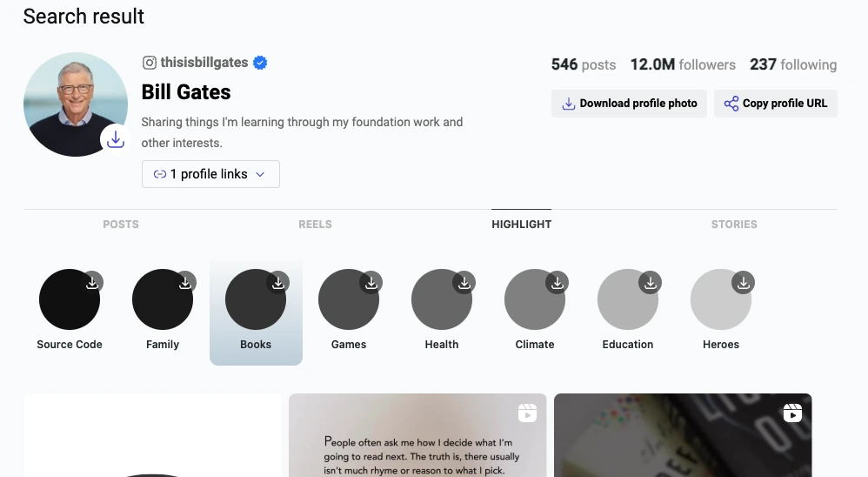868x477 pixels.
Task: Click download icon on Books highlight
Action: point(278,282)
